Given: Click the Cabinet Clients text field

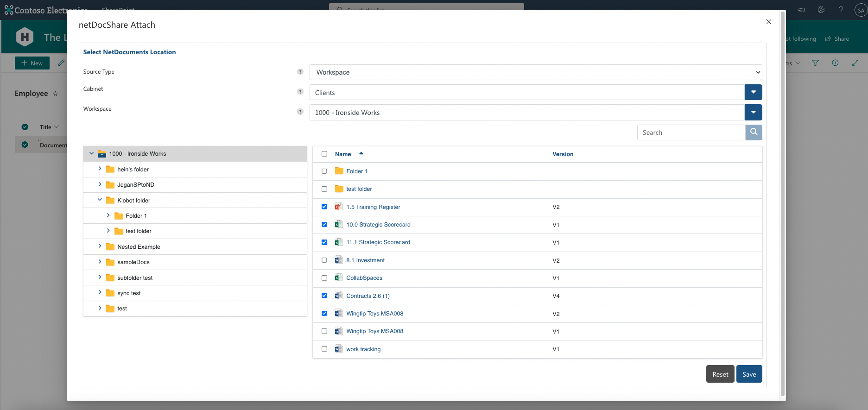Looking at the screenshot, I should click(x=527, y=92).
